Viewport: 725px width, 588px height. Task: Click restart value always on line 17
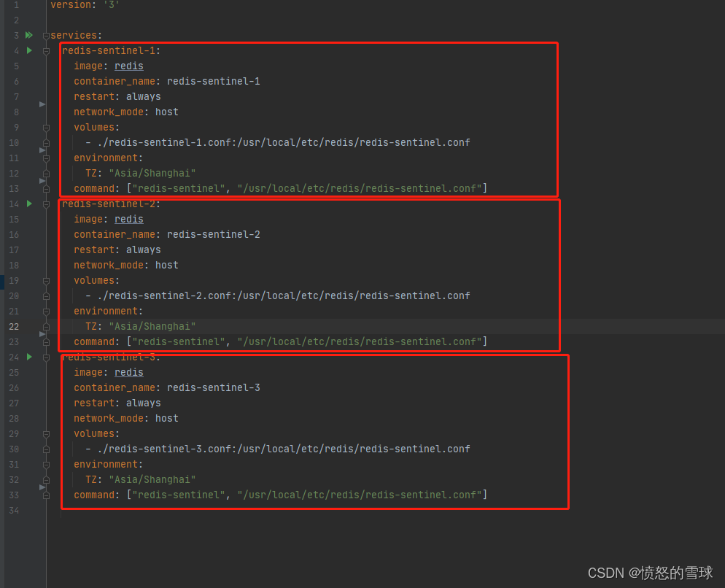[x=144, y=249]
